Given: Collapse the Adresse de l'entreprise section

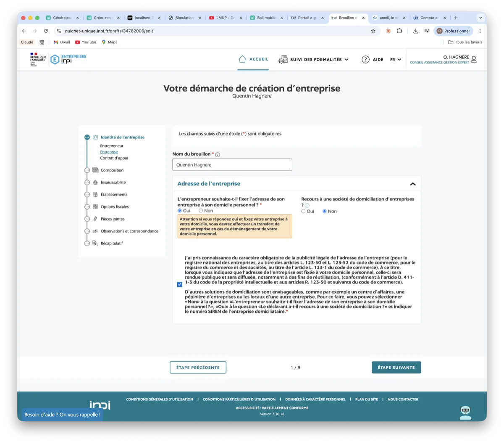Looking at the screenshot, I should (x=413, y=183).
